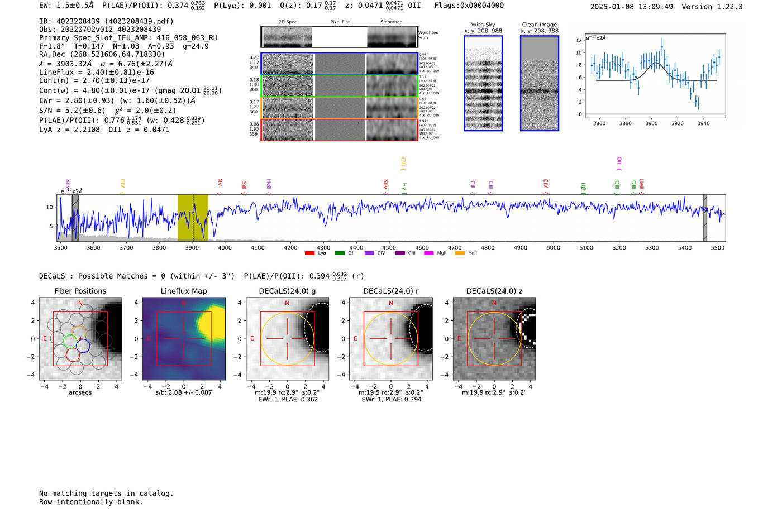Screen dimensions: 782x532
Task: Click the 'Smoothed' column header
Action: pyautogui.click(x=391, y=22)
